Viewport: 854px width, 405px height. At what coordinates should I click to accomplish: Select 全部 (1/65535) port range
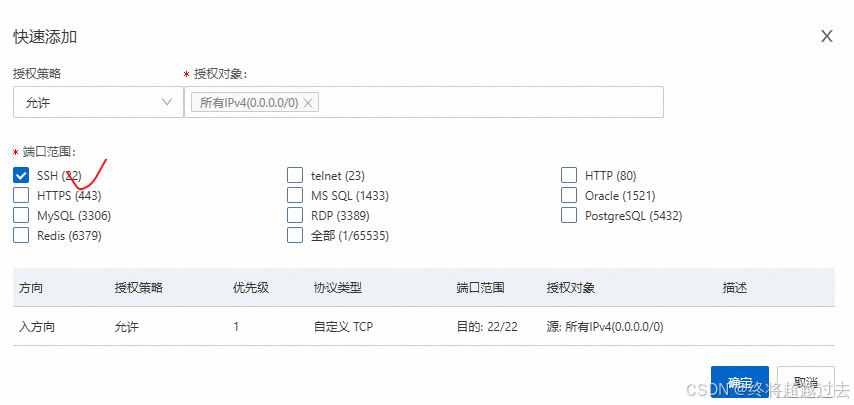[x=295, y=235]
